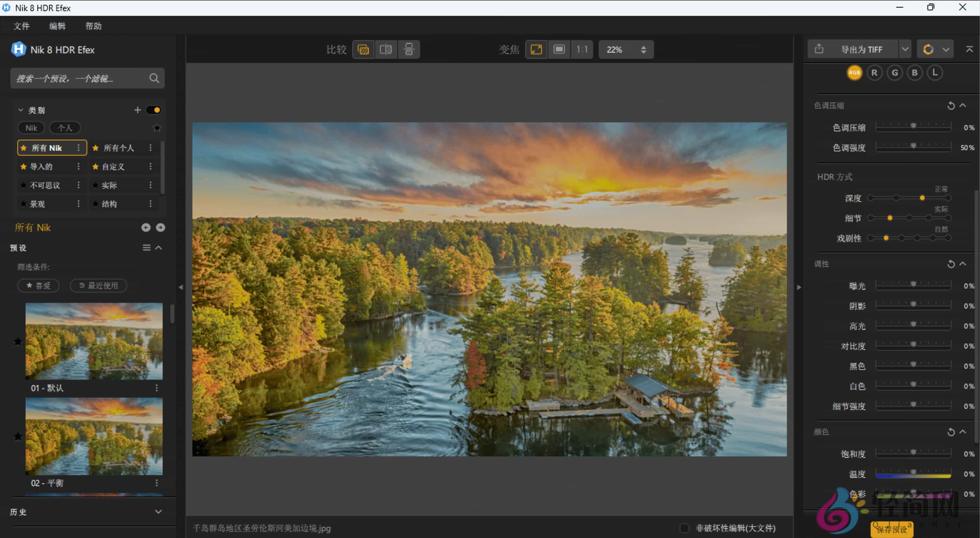This screenshot has width=980, height=538.
Task: Toggle the 类别 categories switch
Action: [x=154, y=110]
